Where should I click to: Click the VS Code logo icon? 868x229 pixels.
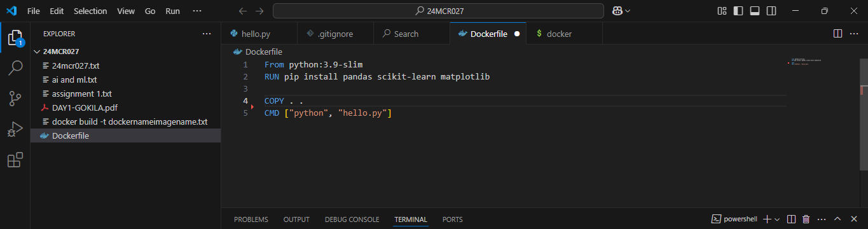point(11,11)
